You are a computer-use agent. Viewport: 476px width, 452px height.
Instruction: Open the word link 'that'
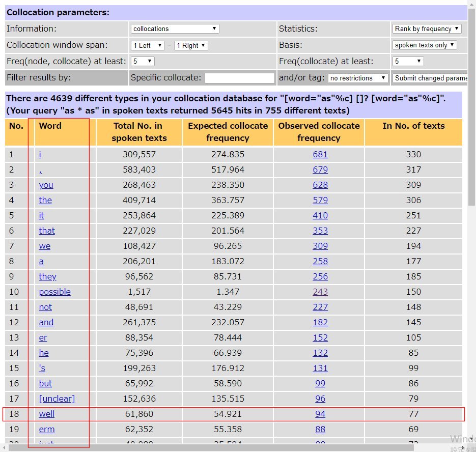pos(47,231)
